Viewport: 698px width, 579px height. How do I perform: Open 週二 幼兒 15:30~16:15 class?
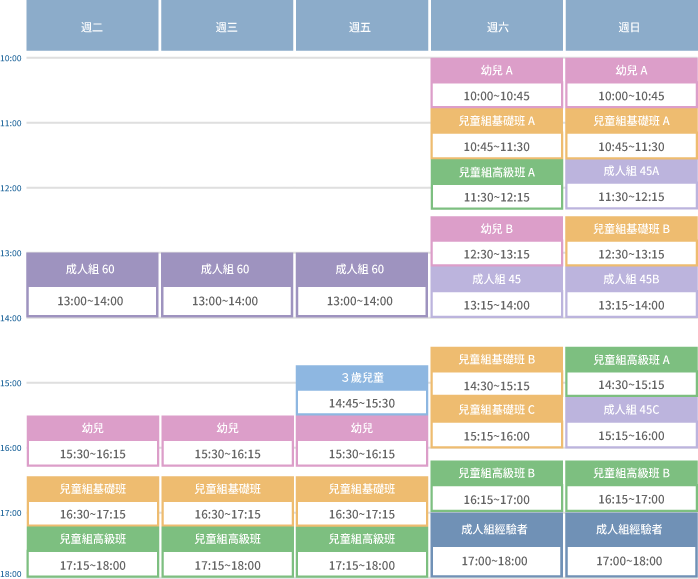(92, 441)
